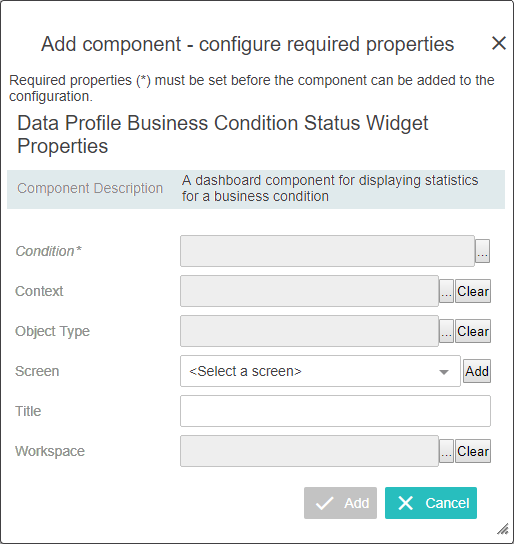Clear the Object Type value

tap(473, 331)
